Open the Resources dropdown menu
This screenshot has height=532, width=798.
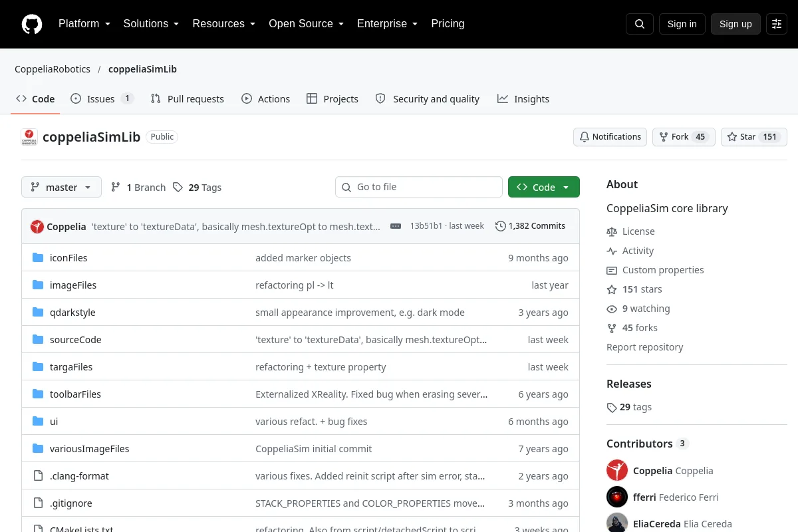224,24
